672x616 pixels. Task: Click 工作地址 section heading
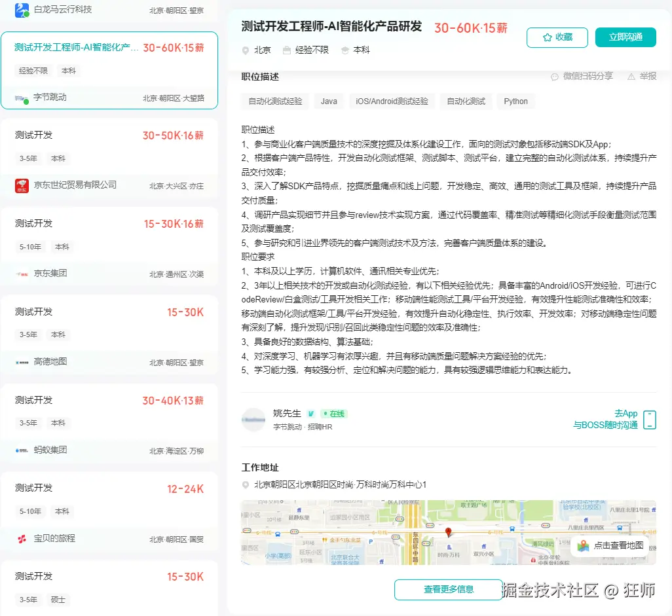pyautogui.click(x=260, y=468)
